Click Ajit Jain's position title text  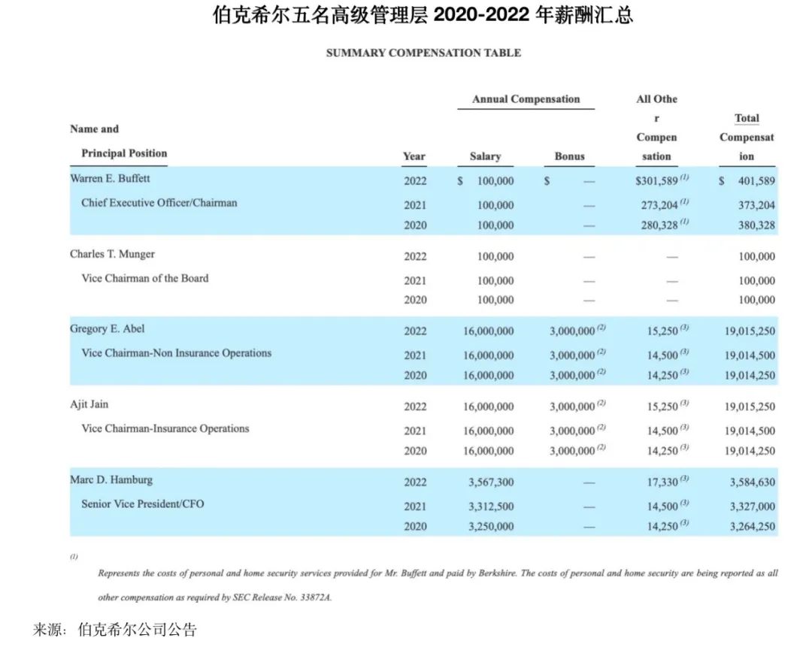pos(166,428)
